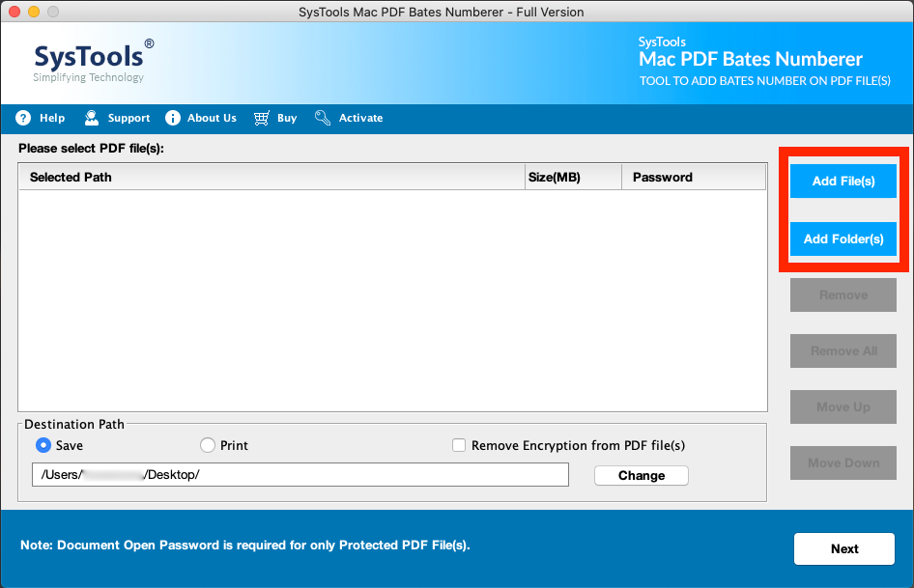Click the Help question mark icon
Screen dimensions: 914x588
coord(23,118)
